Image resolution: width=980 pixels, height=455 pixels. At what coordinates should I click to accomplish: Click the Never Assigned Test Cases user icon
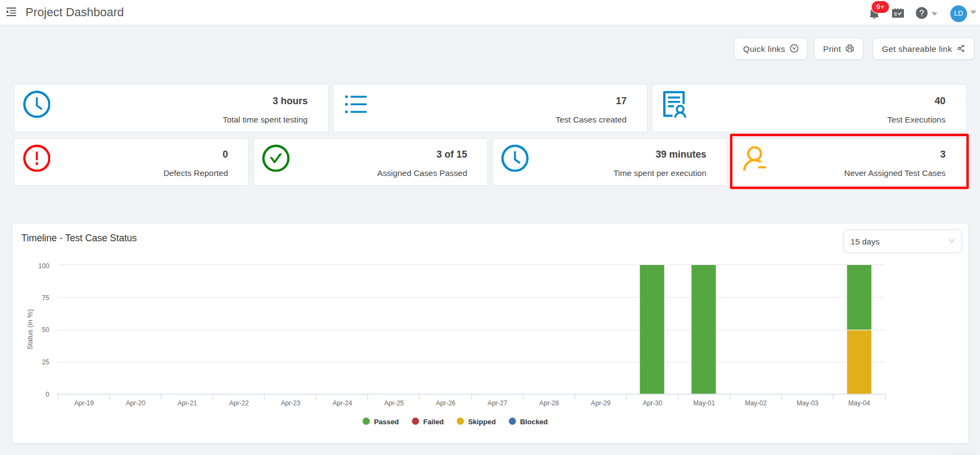[x=754, y=159]
